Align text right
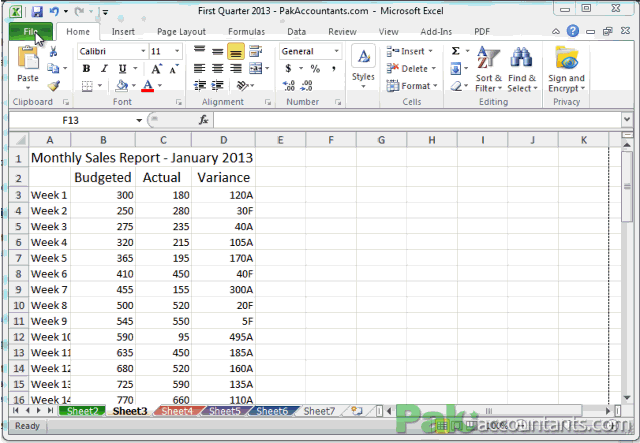Screen dimensions: 640x443 (x=236, y=68)
